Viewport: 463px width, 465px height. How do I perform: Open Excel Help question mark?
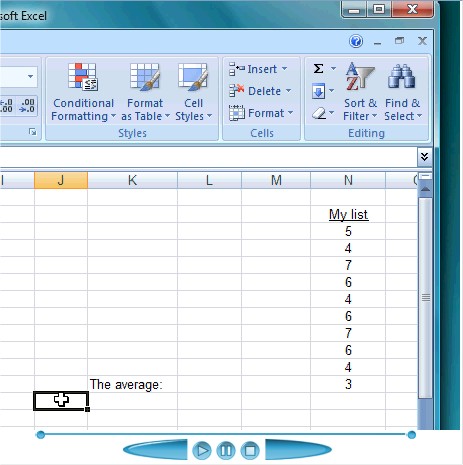pyautogui.click(x=356, y=41)
